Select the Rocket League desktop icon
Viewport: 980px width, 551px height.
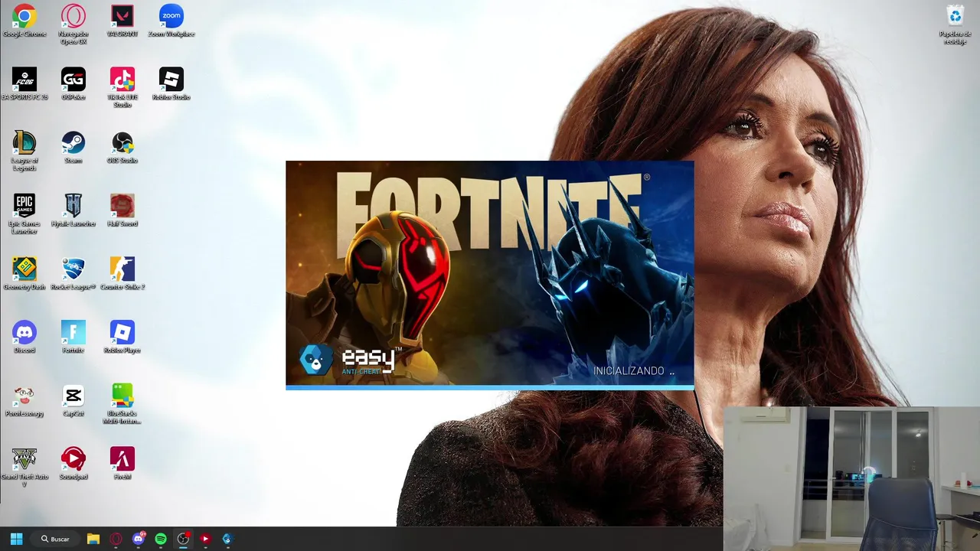point(73,275)
